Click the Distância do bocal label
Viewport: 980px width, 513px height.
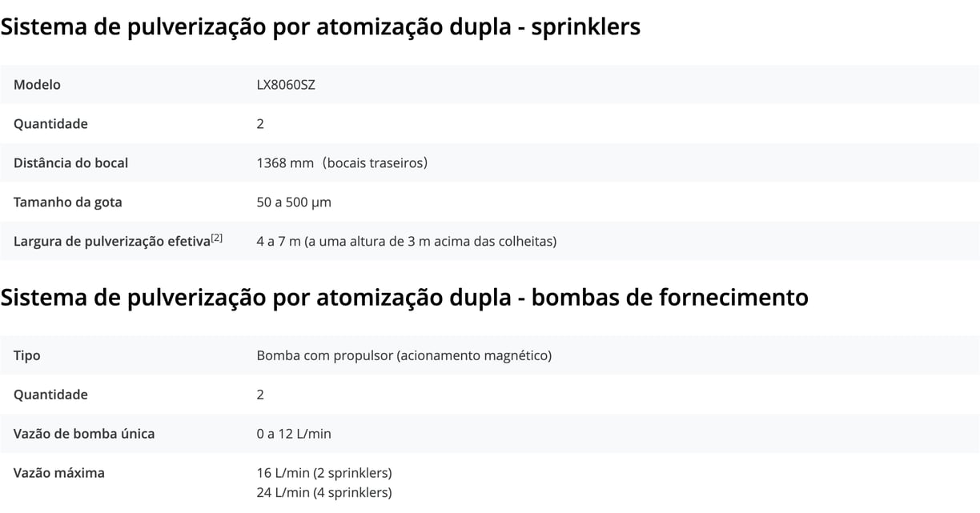(x=70, y=163)
